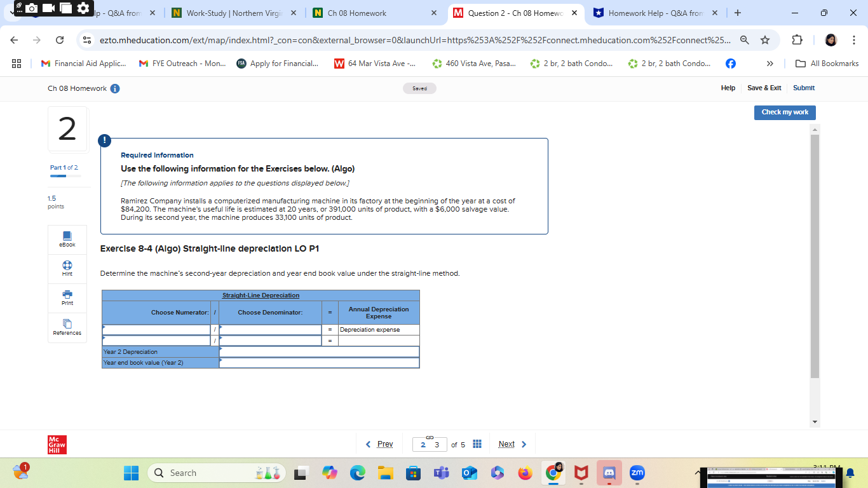Expand hidden icons in the system tray

tap(697, 473)
